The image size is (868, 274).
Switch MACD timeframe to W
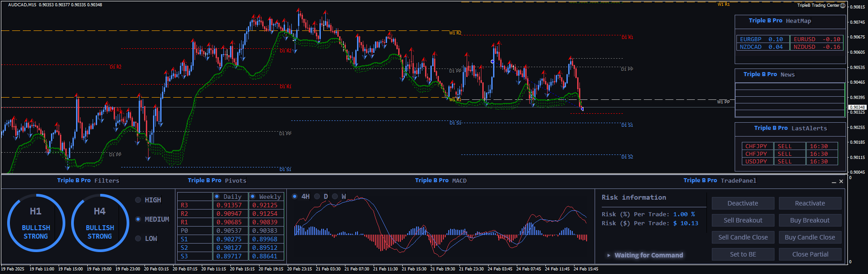tap(335, 197)
